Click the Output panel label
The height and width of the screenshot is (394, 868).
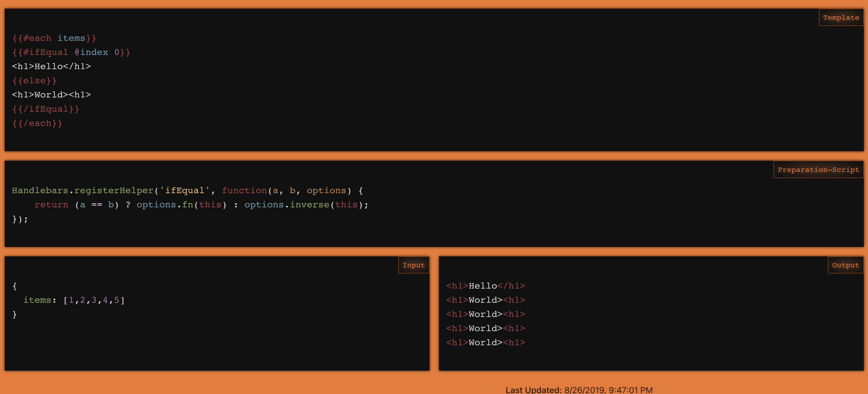tap(846, 265)
